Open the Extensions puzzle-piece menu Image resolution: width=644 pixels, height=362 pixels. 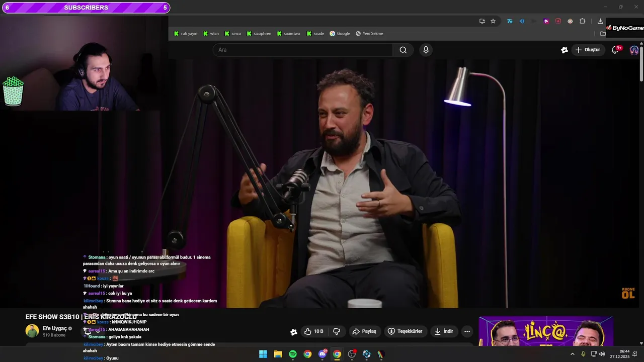click(x=583, y=21)
